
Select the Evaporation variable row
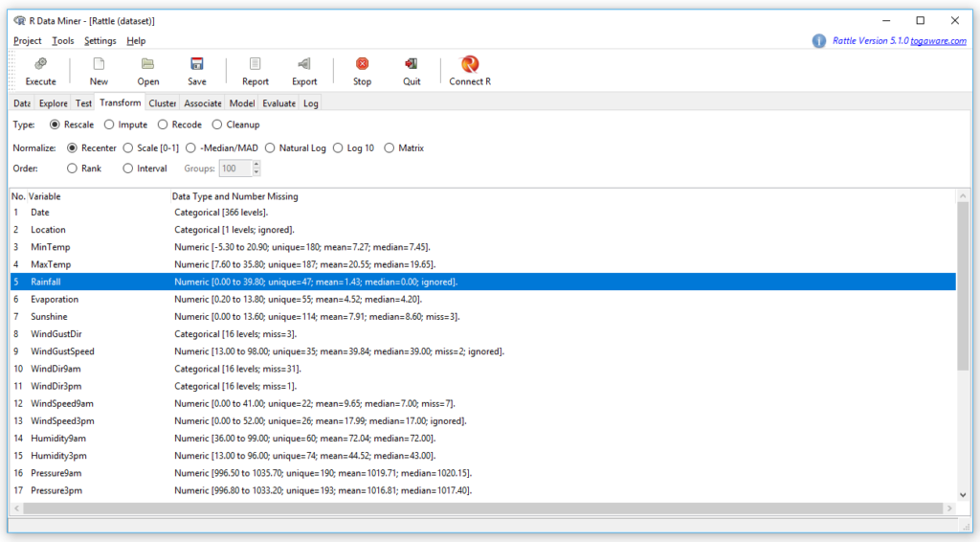55,300
